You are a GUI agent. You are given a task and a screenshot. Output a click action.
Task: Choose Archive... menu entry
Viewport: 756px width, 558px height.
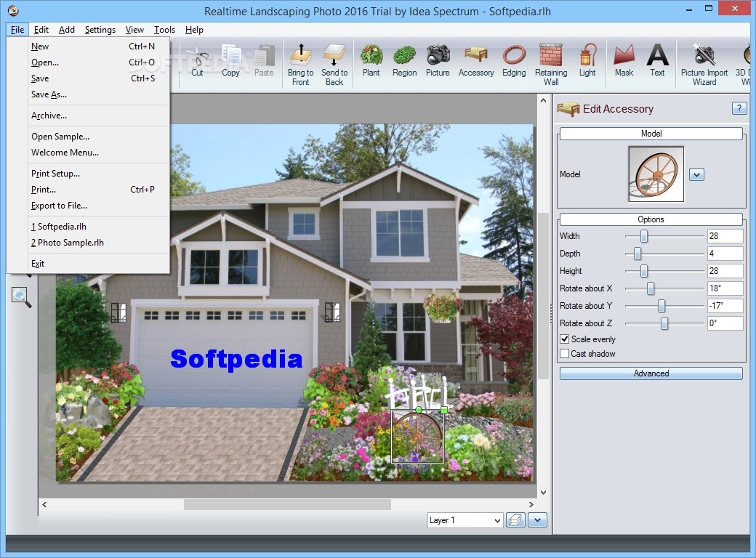(88, 116)
